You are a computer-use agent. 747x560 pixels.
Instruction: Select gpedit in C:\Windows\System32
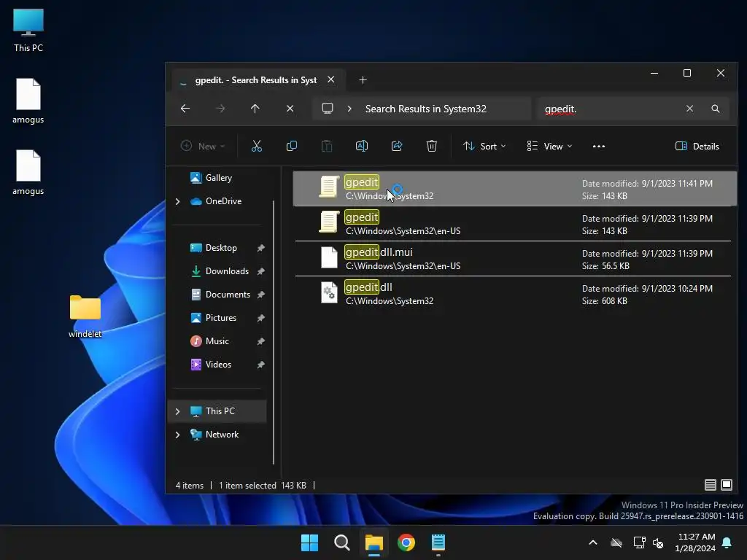pos(514,189)
